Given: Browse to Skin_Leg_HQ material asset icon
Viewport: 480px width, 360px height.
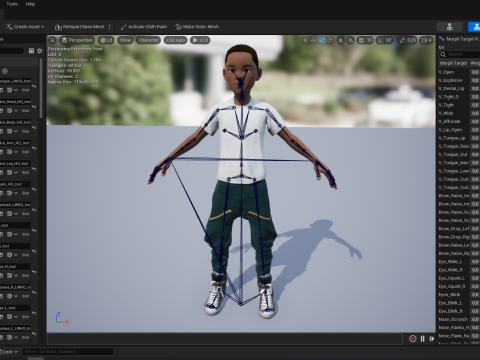Looking at the screenshot, I should point(2,173).
